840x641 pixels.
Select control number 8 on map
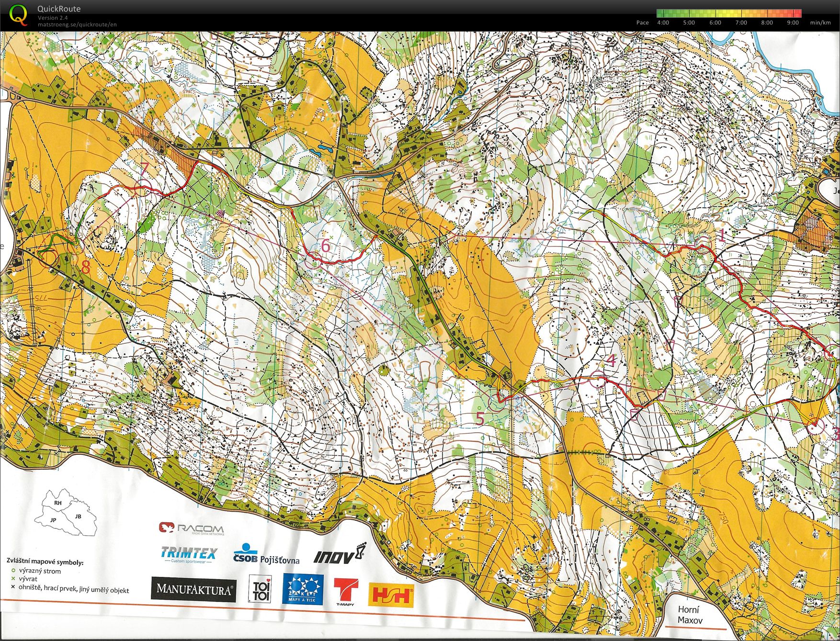[86, 267]
